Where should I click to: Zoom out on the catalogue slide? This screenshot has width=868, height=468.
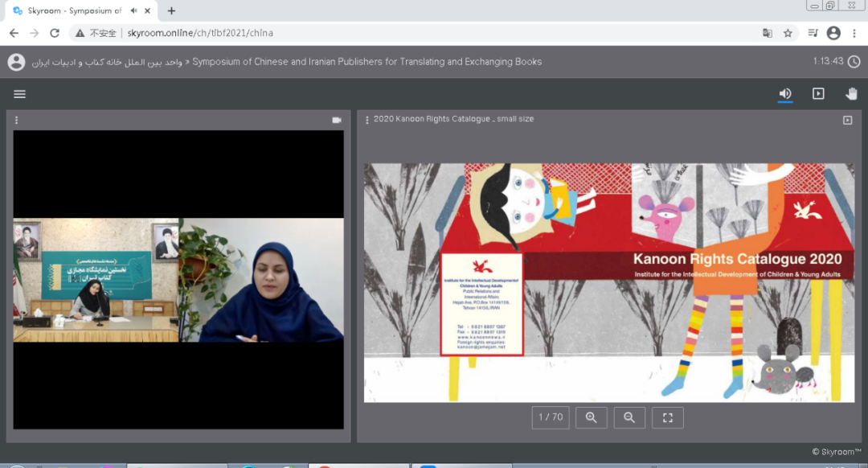pos(629,417)
